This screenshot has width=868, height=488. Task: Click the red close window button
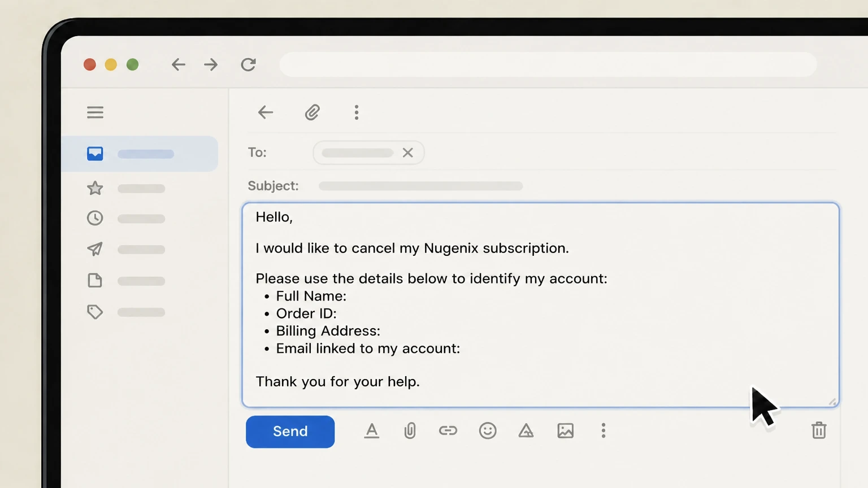[x=89, y=64]
